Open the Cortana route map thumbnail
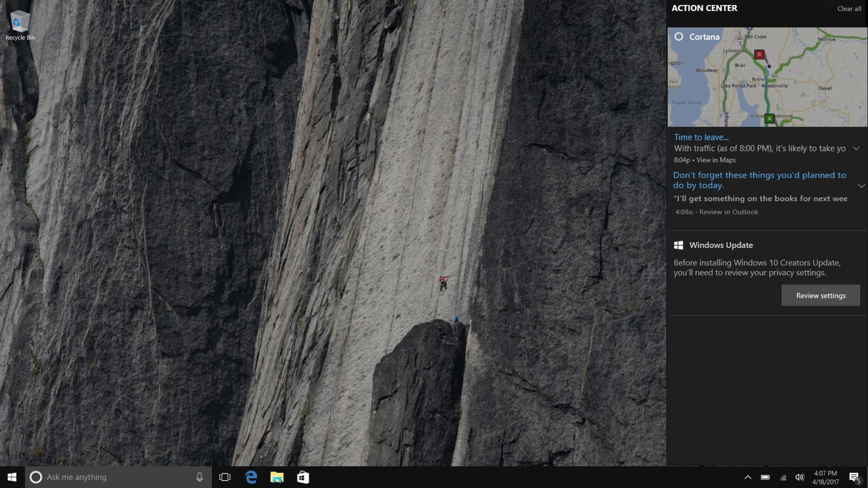Screen dimensions: 868x488 click(768, 77)
